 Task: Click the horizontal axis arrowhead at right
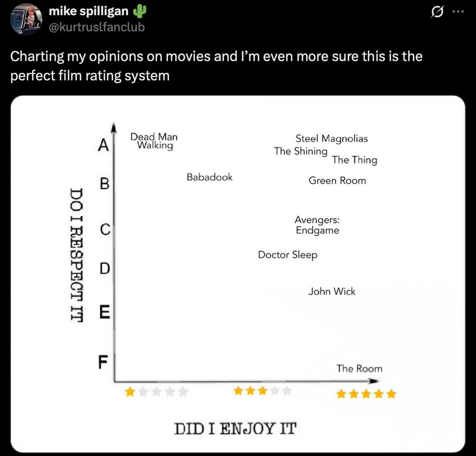(x=374, y=381)
